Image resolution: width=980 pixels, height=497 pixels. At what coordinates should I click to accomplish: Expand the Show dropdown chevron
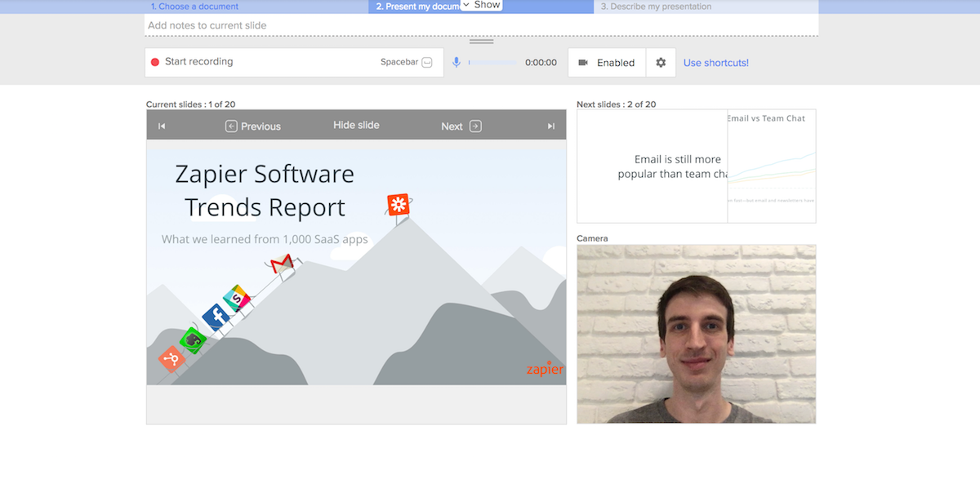pos(466,5)
